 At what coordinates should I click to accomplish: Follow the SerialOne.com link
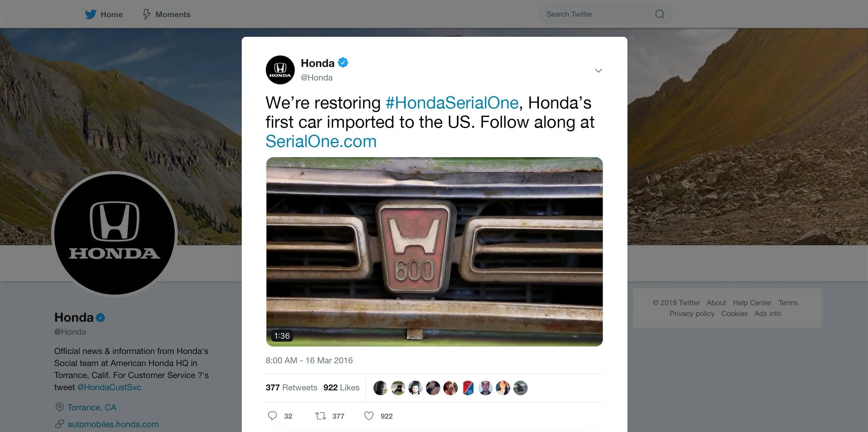[321, 142]
